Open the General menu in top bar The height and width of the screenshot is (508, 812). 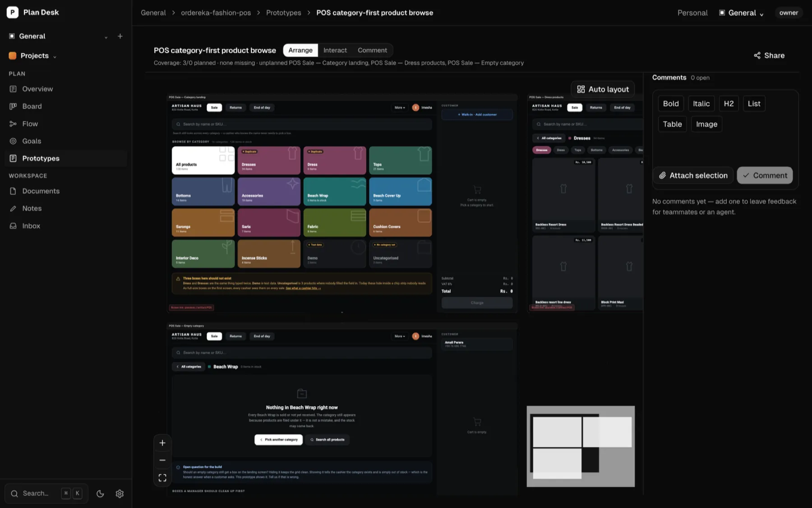pyautogui.click(x=741, y=13)
